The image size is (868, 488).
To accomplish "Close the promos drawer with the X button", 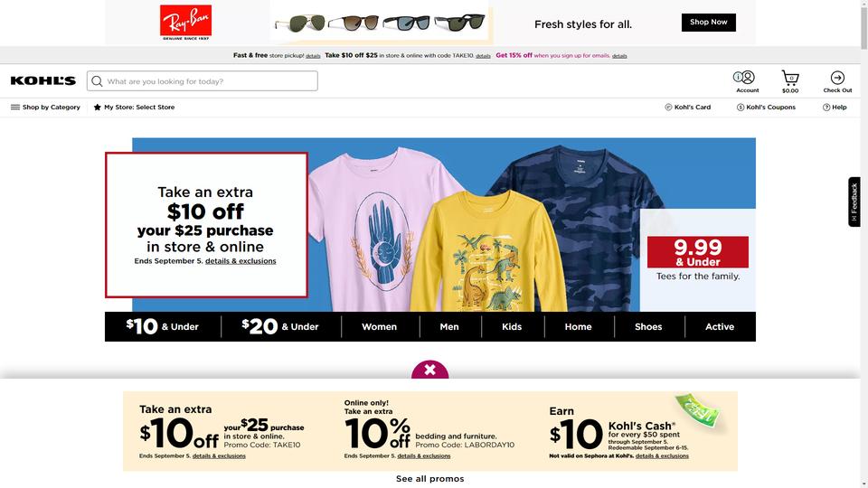I will click(429, 370).
